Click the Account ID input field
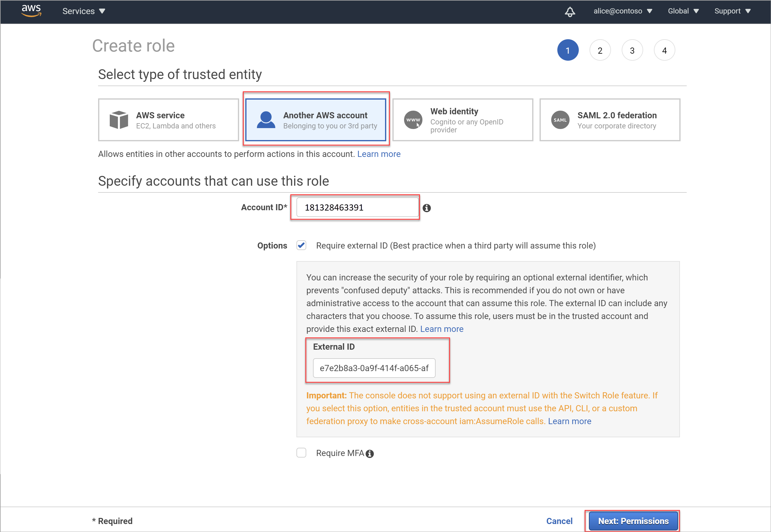771x532 pixels. 356,207
